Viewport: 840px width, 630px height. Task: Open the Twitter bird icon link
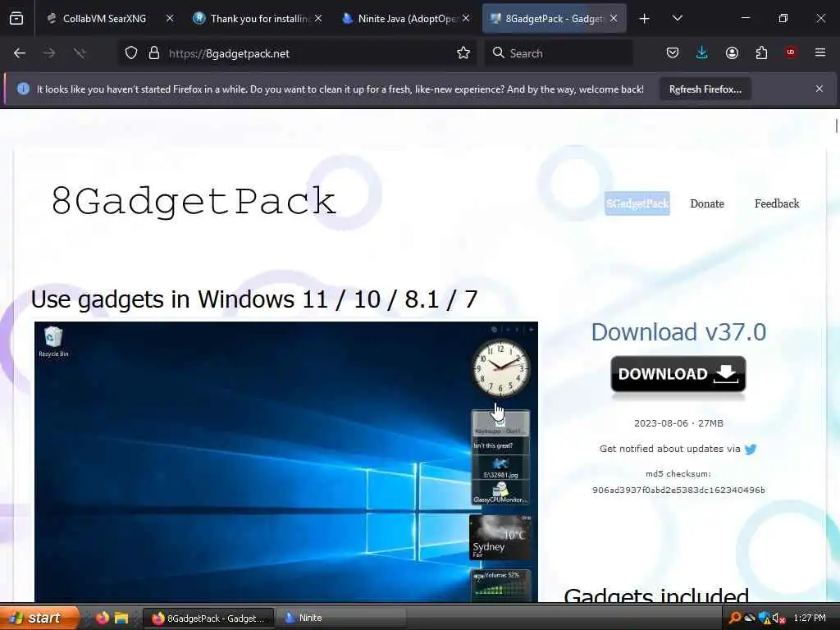pos(751,449)
